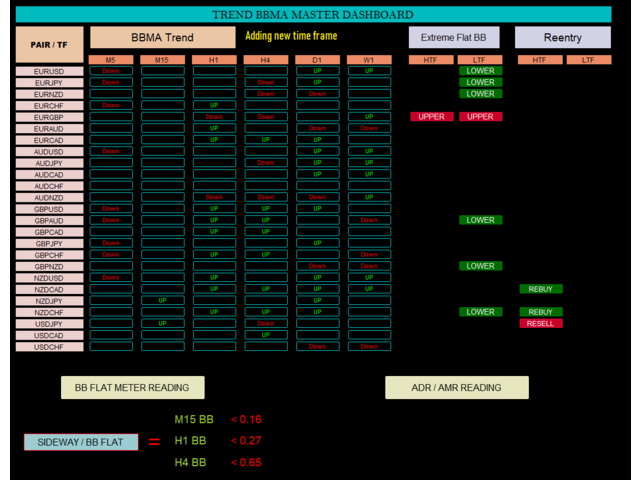
Task: Select the red UPPER signal under HTF for EURGBP
Action: [x=431, y=117]
